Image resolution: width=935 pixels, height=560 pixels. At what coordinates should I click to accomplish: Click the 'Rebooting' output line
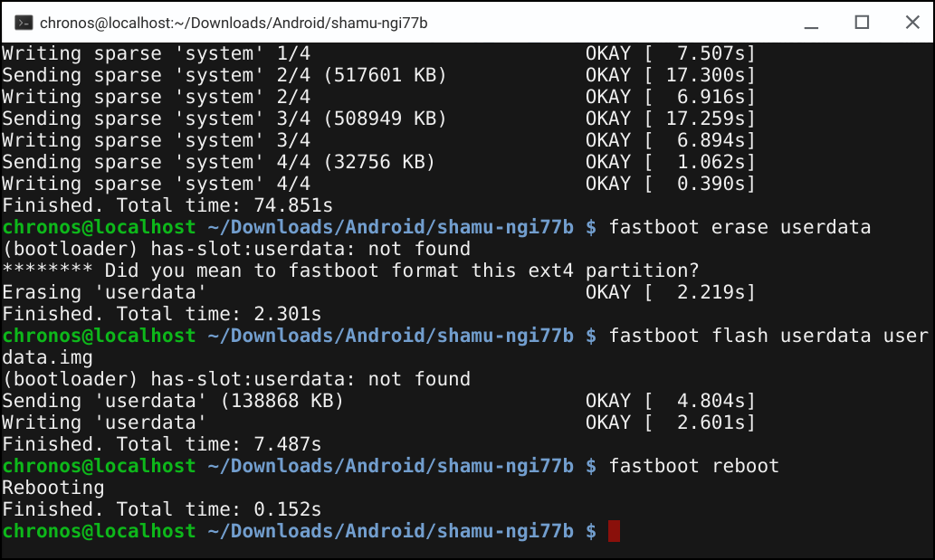tap(53, 488)
